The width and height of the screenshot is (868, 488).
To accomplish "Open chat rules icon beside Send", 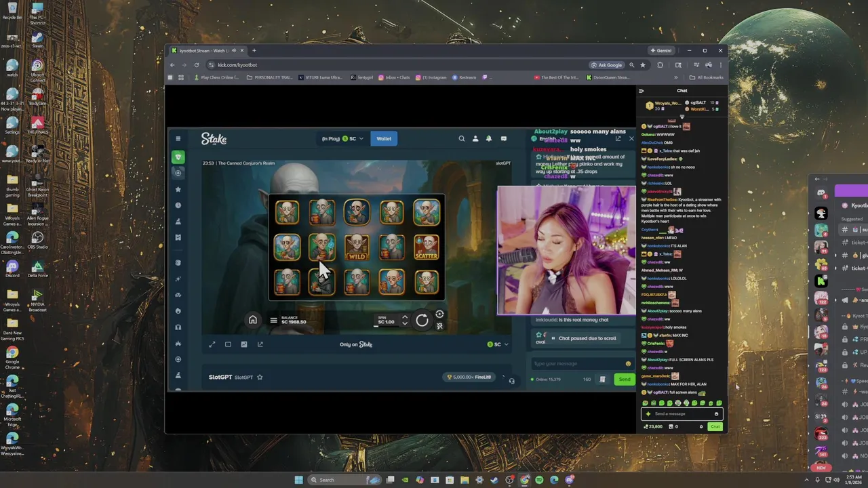I will pyautogui.click(x=602, y=380).
